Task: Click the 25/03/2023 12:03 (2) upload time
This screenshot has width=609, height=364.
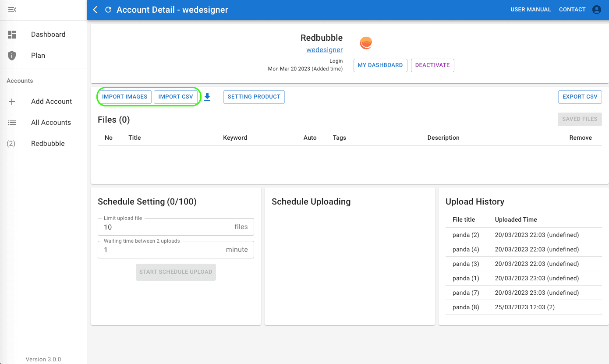Action: [525, 307]
